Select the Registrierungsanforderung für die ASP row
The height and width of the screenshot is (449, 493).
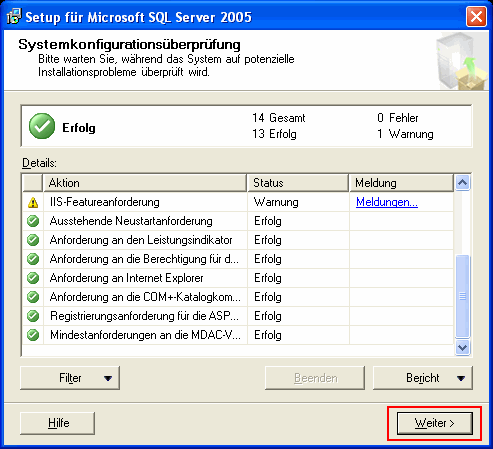(x=238, y=316)
